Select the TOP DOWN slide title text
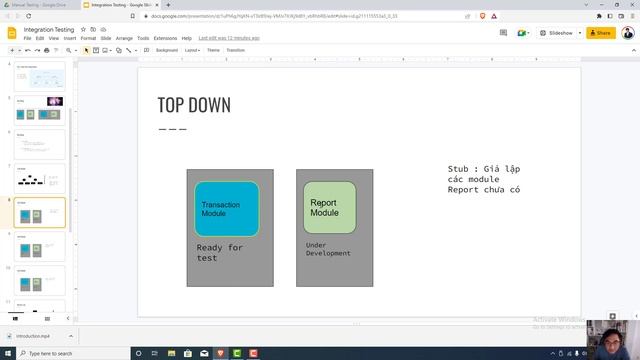This screenshot has width=640, height=360. pos(194,105)
